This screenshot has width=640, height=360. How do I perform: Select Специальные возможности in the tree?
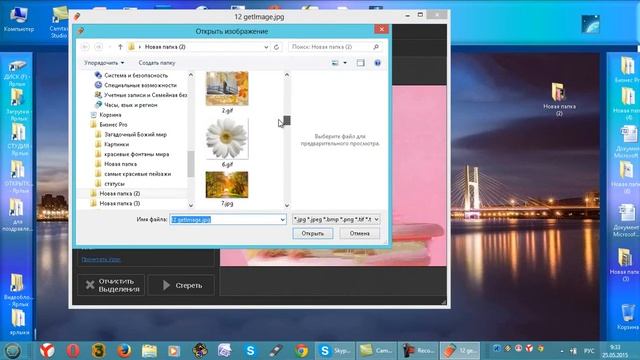coord(140,85)
